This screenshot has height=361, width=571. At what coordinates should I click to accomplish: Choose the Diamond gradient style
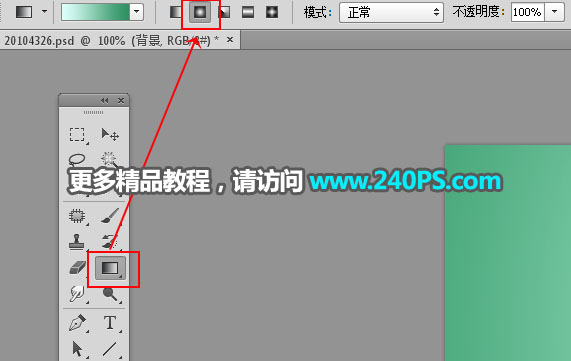pyautogui.click(x=272, y=12)
